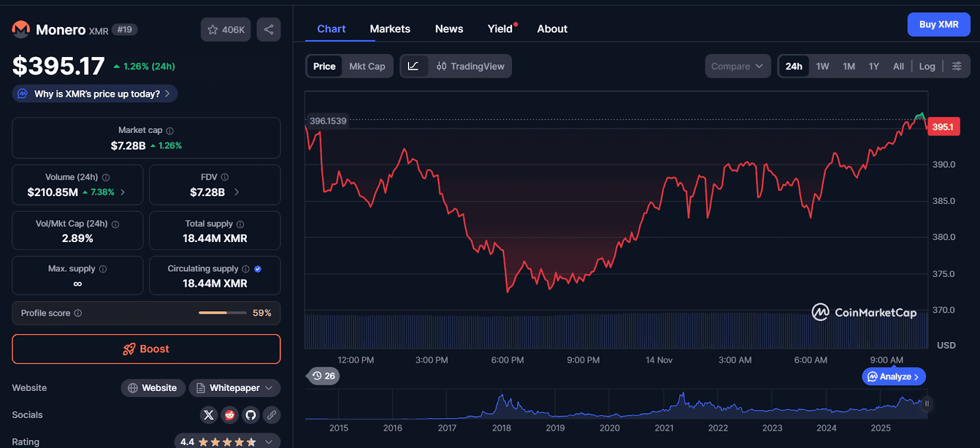Open Monero's X (Twitter) social link
Viewport: 980px width, 448px height.
(x=209, y=415)
